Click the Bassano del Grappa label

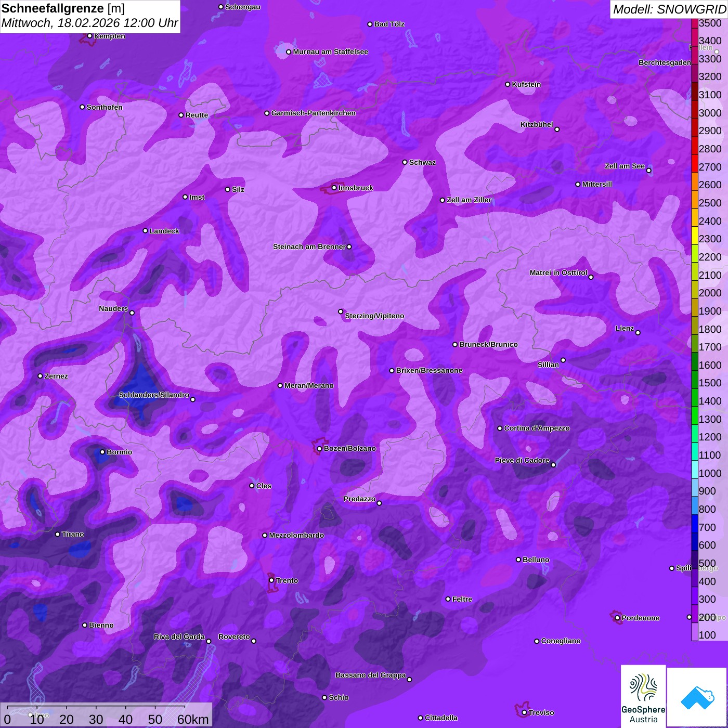click(x=371, y=675)
